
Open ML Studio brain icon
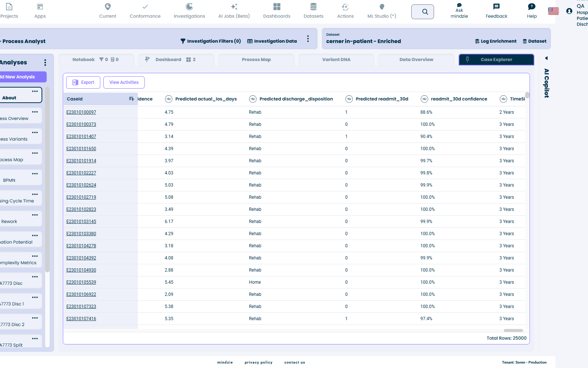[x=382, y=7]
